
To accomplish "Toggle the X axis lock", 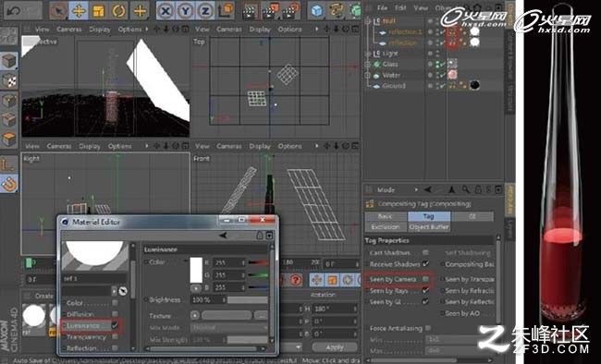I will [x=166, y=11].
